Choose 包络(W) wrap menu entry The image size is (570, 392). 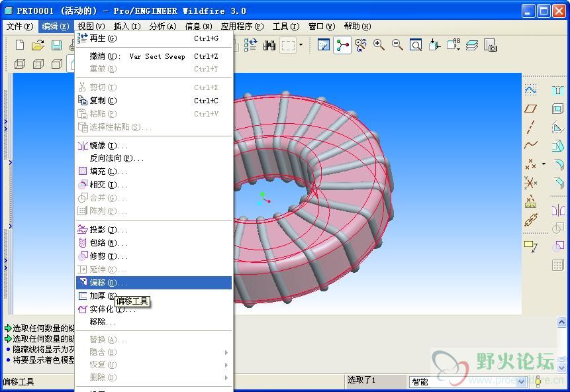pyautogui.click(x=154, y=242)
